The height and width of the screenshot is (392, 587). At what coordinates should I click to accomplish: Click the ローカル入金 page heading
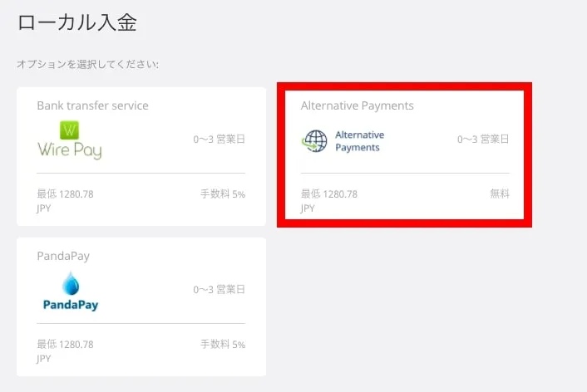point(77,22)
